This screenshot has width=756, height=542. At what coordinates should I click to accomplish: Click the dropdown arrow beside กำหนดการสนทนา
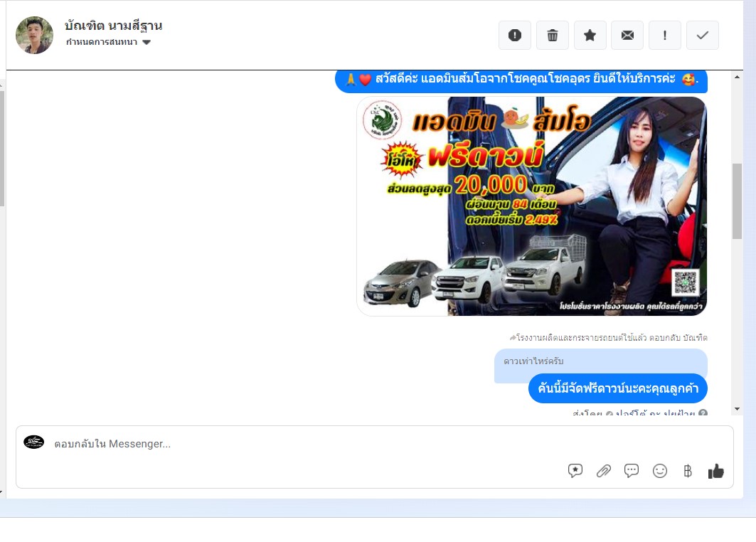[x=147, y=43]
